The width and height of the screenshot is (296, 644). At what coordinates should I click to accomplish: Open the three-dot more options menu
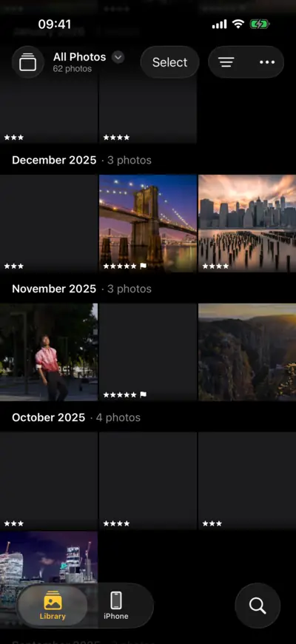coord(267,62)
